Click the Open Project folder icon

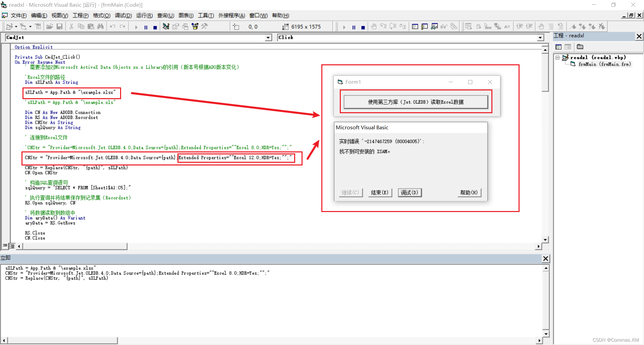pyautogui.click(x=50, y=26)
